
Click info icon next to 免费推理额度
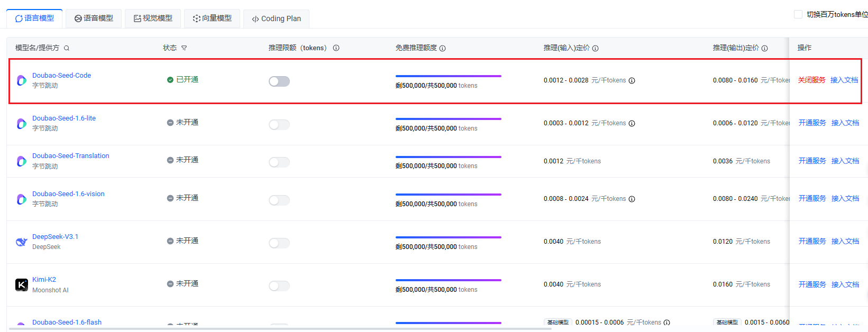coord(442,48)
